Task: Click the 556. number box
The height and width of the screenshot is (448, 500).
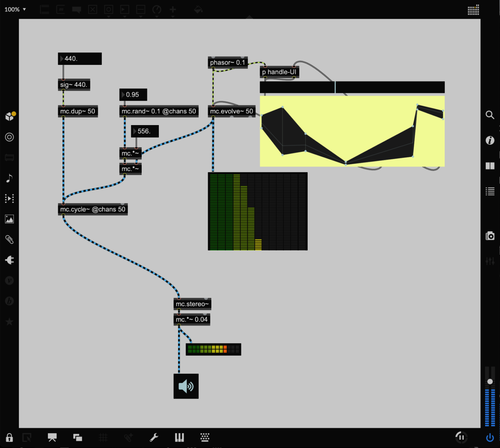Action: coord(145,131)
